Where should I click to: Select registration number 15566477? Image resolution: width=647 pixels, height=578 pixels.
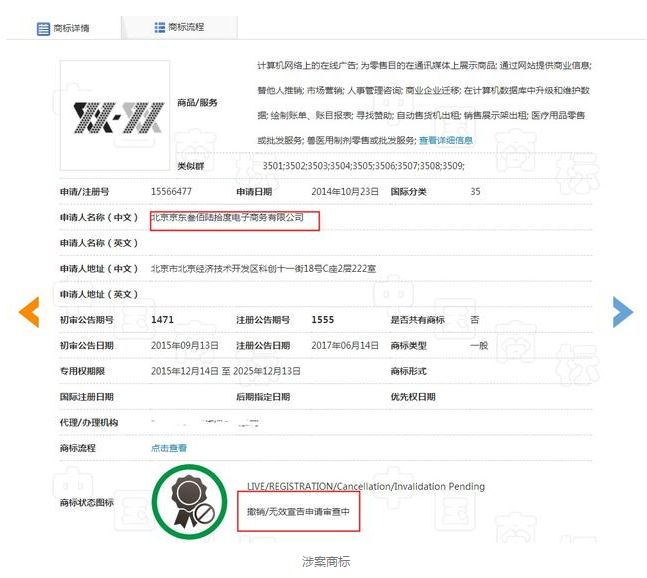tap(171, 191)
